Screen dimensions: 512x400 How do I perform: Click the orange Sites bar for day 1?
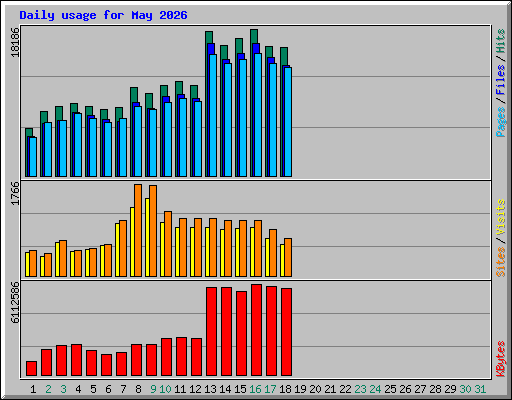(x=33, y=263)
